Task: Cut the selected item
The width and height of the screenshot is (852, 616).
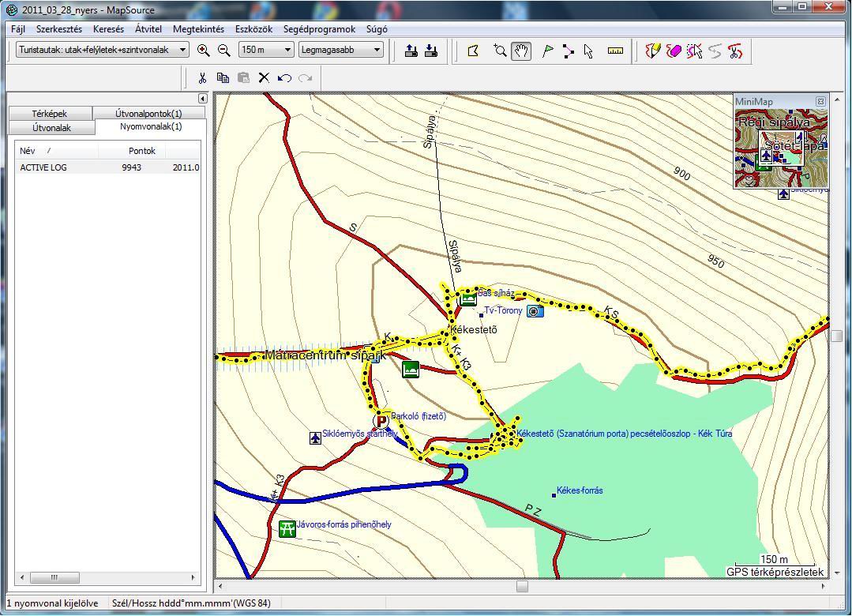Action: tap(202, 77)
